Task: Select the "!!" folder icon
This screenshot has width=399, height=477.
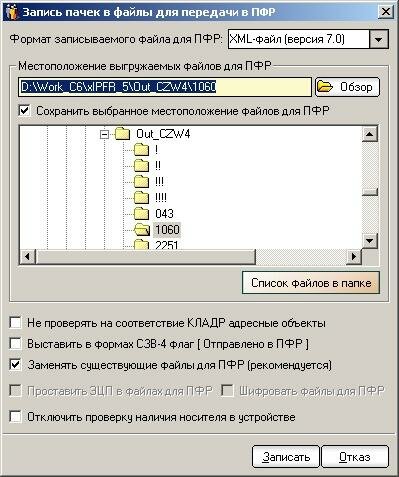Action: tap(141, 166)
